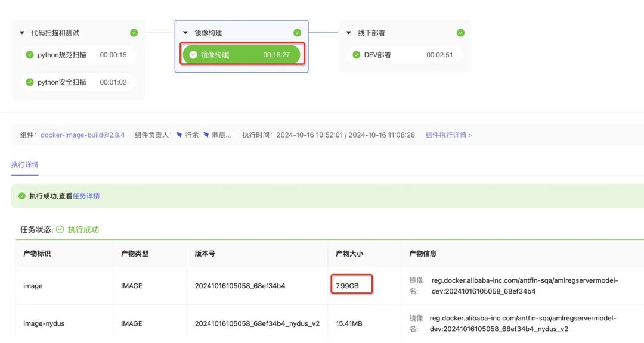Click duration 00:16:27 on 镜像构建 job
The height and width of the screenshot is (343, 644).
click(277, 55)
